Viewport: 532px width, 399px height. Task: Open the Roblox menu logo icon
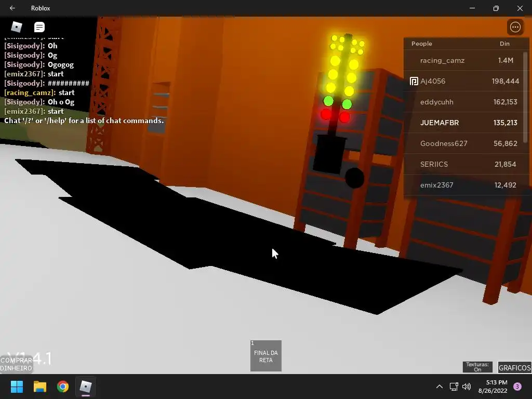click(16, 26)
